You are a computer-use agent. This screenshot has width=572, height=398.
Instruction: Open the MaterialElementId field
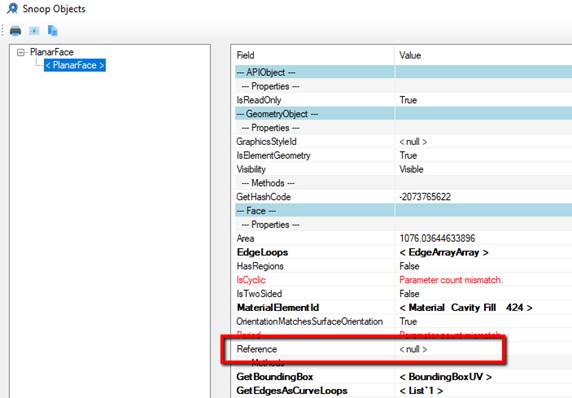click(278, 308)
